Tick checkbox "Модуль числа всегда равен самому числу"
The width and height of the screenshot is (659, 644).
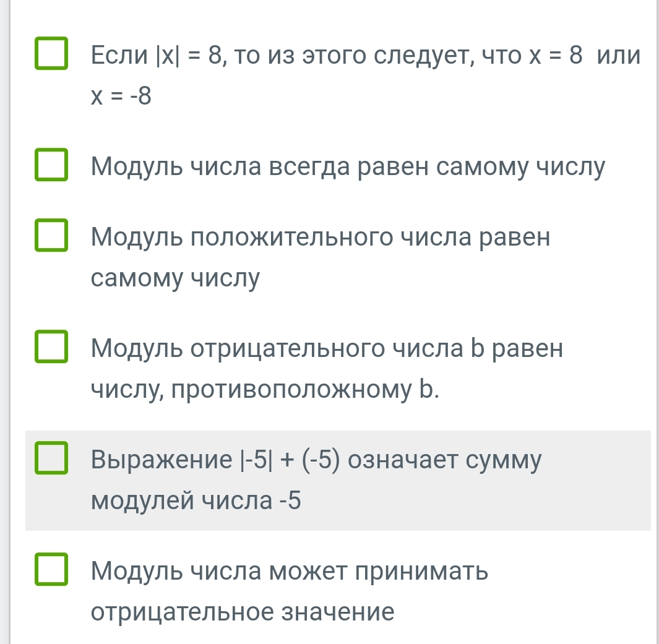click(51, 165)
